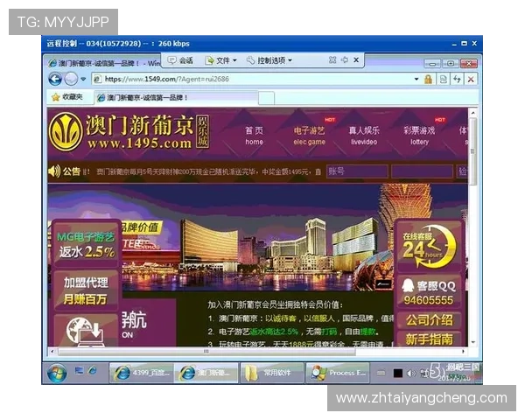Click the stop loading X icon
This screenshot has width=525, height=420.
click(x=471, y=80)
